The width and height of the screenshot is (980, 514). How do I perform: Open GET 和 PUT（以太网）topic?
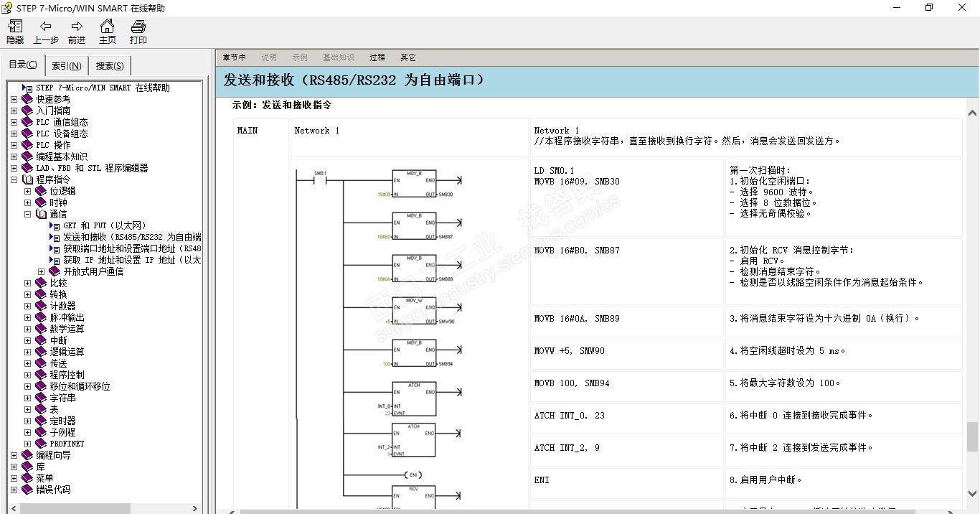105,225
